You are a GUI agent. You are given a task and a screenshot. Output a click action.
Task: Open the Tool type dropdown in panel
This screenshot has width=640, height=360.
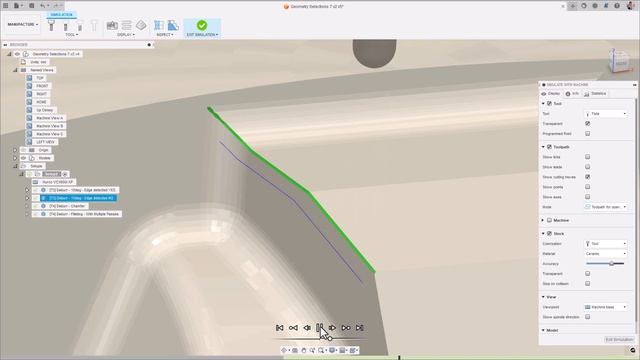click(606, 114)
